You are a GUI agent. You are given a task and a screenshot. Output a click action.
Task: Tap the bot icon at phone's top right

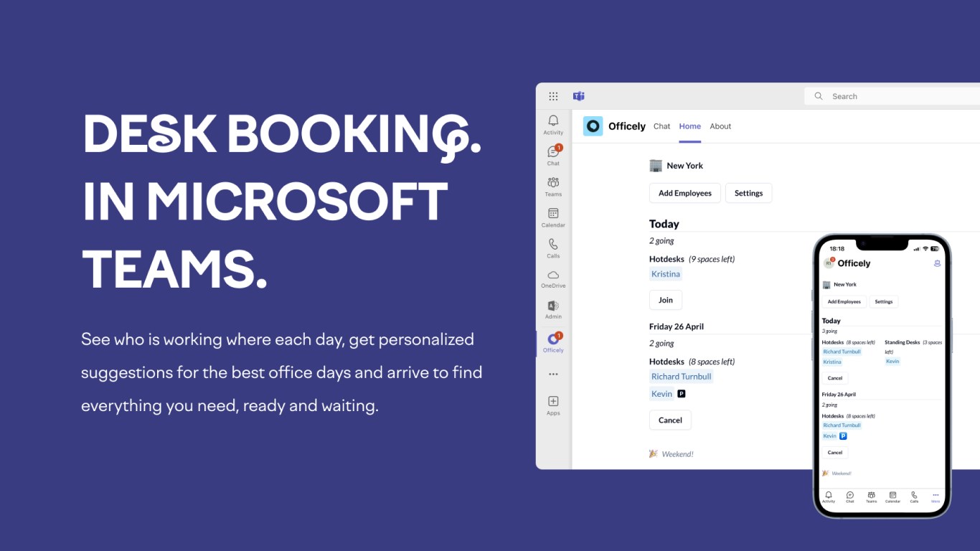tap(937, 263)
